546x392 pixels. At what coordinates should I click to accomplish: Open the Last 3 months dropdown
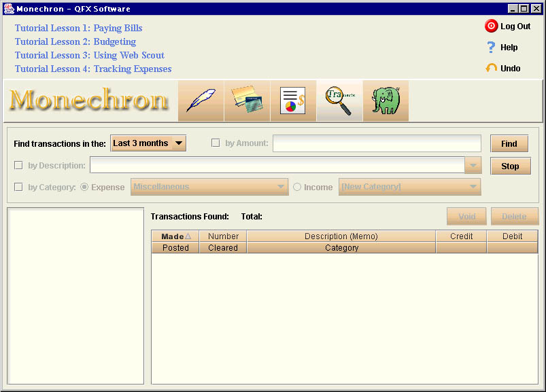pos(148,143)
